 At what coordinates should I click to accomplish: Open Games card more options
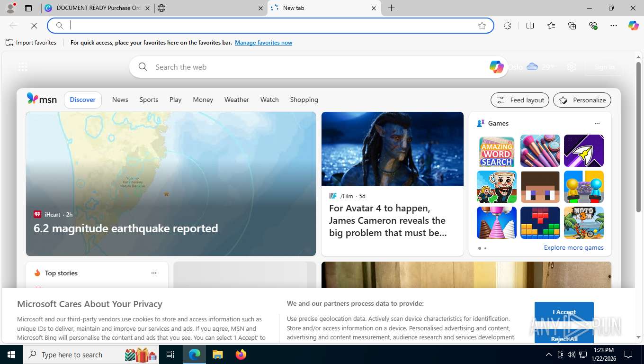(597, 123)
